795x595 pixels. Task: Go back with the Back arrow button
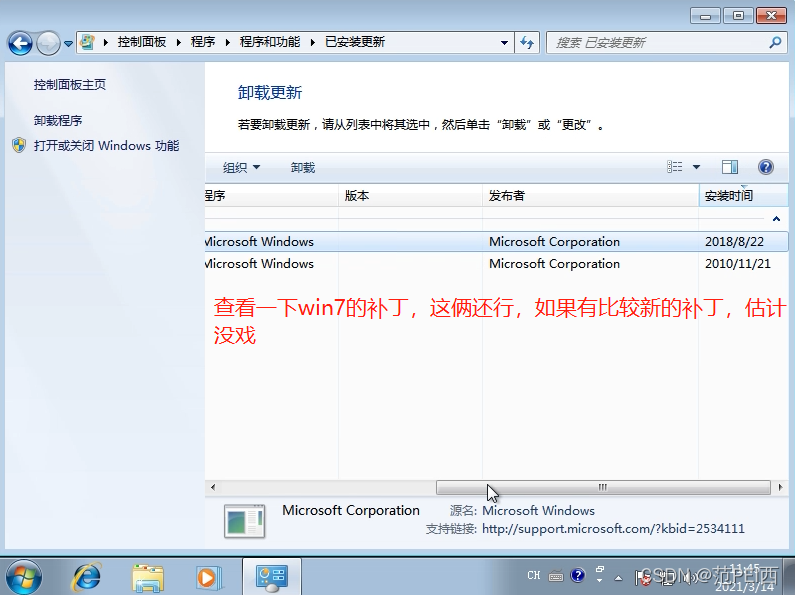coord(20,44)
